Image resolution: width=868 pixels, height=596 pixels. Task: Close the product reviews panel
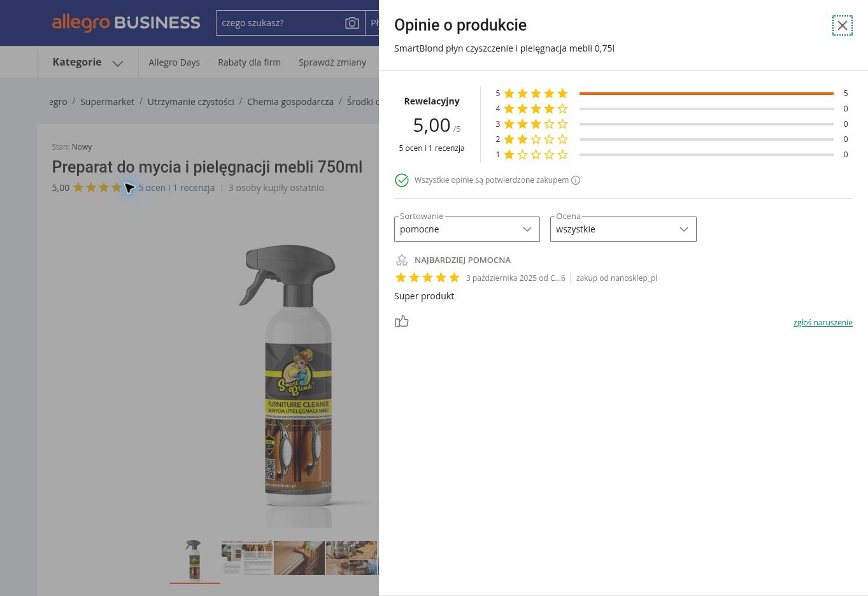click(x=842, y=25)
